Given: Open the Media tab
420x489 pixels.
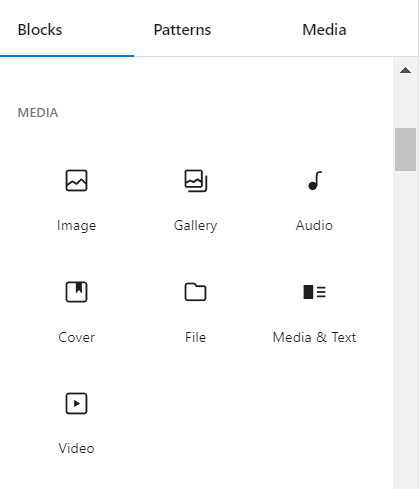Looking at the screenshot, I should tap(324, 30).
